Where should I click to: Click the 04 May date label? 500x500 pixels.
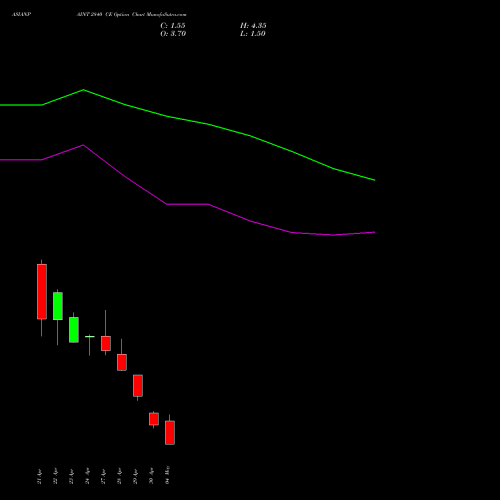(167, 475)
